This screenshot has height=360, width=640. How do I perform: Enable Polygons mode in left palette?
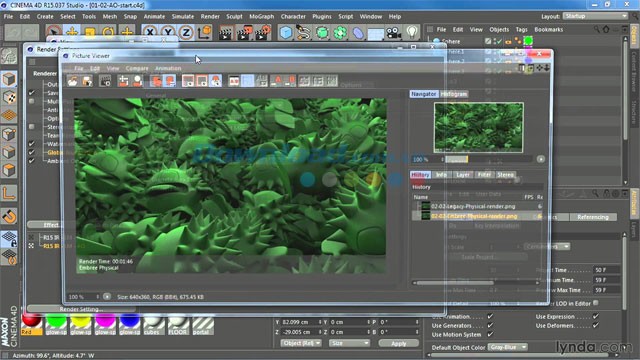(x=9, y=170)
